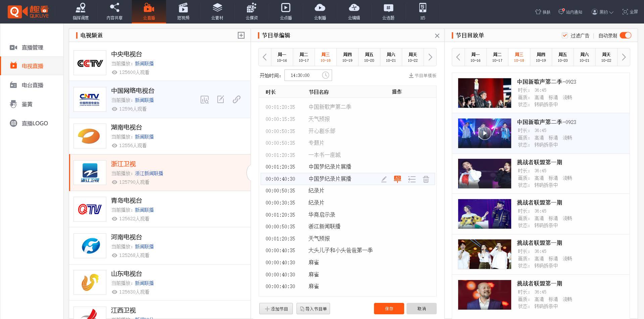The height and width of the screenshot is (319, 644).
Task: Open the first 中国新歌声第二季-0923 thumbnail
Action: [484, 93]
